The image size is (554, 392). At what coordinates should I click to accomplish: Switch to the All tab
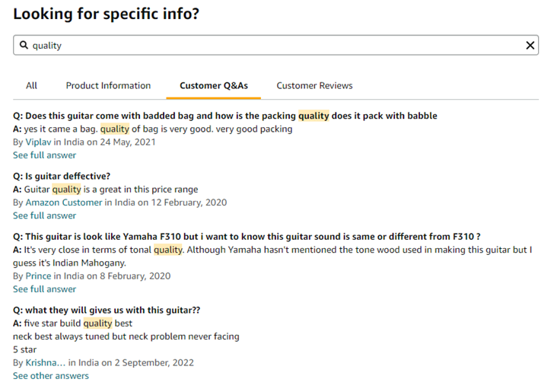tap(31, 85)
